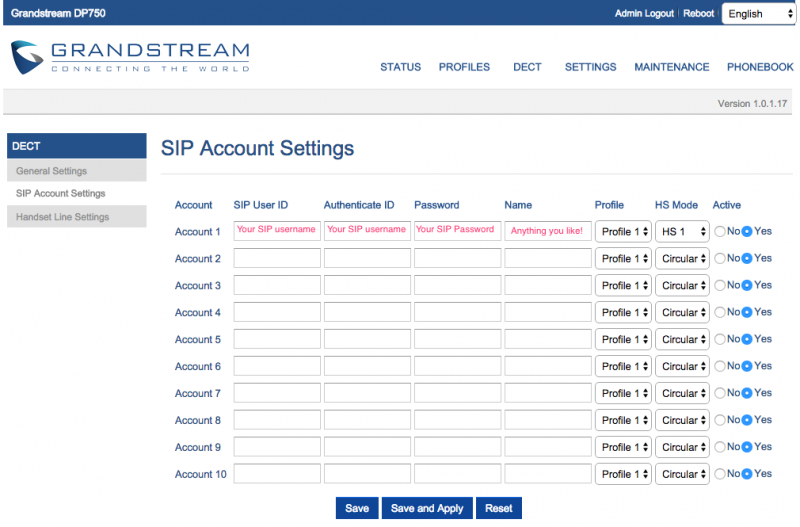The image size is (800, 527).
Task: Click the Reboot link
Action: pos(698,14)
